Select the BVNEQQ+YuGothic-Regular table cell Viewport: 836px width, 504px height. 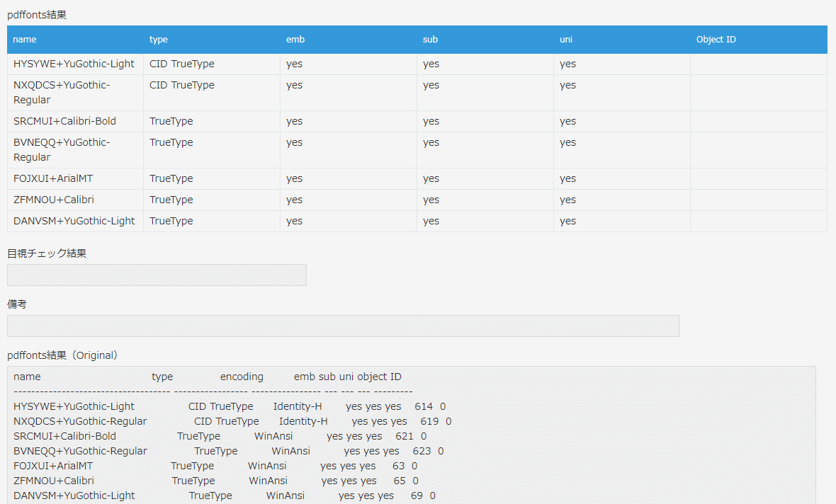[x=75, y=150]
